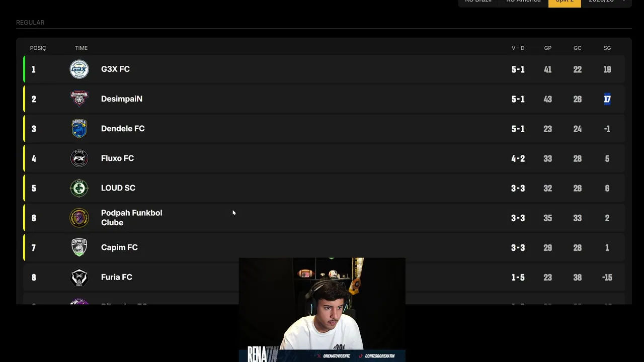Open the LOUD SC team name
This screenshot has width=644, height=362.
[118, 188]
